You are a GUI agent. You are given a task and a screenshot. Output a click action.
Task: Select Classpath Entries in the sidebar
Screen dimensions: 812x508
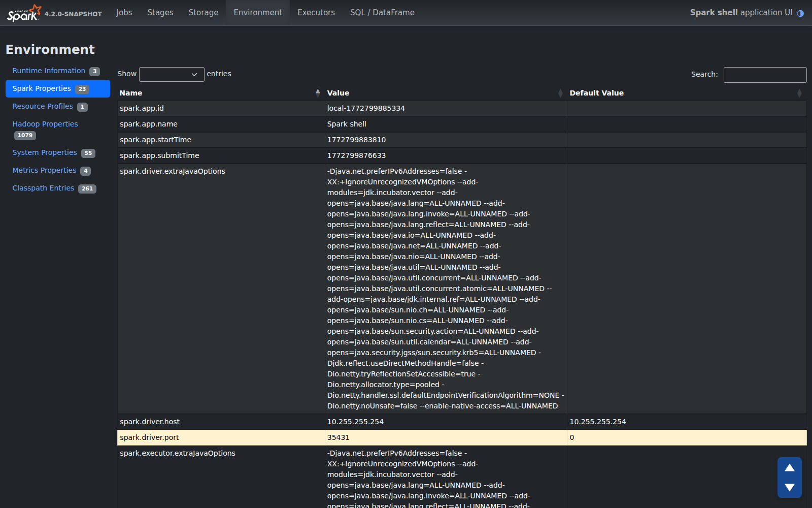coord(43,188)
